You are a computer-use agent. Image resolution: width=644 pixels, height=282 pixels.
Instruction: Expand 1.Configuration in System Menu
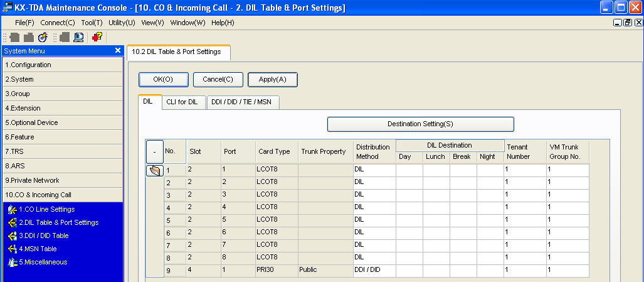click(x=63, y=65)
